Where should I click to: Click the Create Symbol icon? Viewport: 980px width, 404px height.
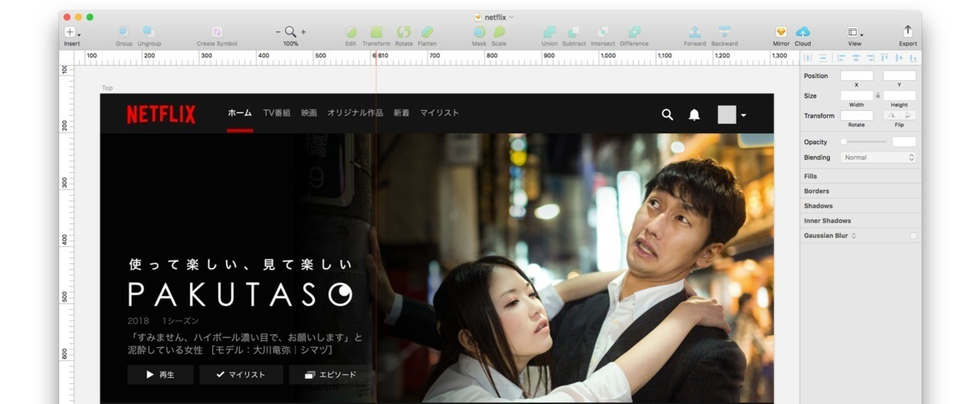coord(217,32)
